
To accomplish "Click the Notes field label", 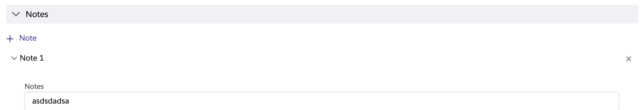I will point(34,86).
